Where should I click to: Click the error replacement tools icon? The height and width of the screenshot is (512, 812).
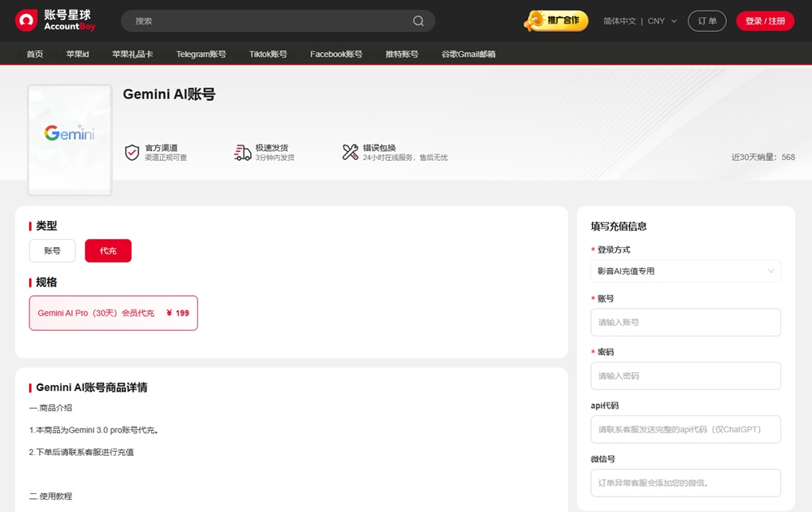pos(350,152)
